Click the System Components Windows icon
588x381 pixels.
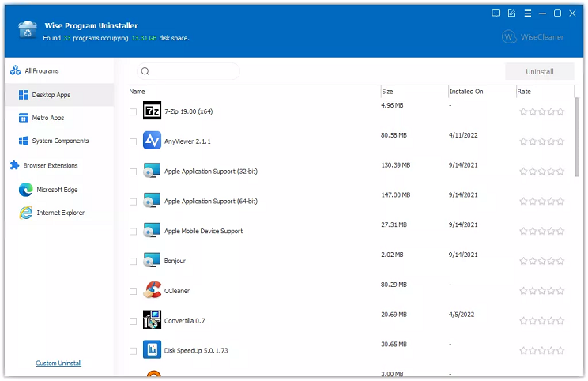[x=23, y=141]
